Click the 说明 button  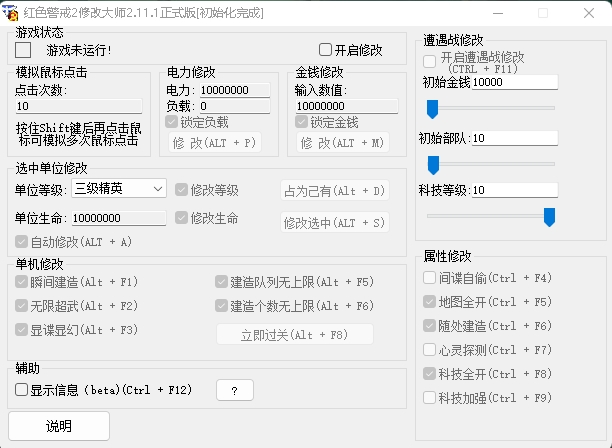(59, 426)
